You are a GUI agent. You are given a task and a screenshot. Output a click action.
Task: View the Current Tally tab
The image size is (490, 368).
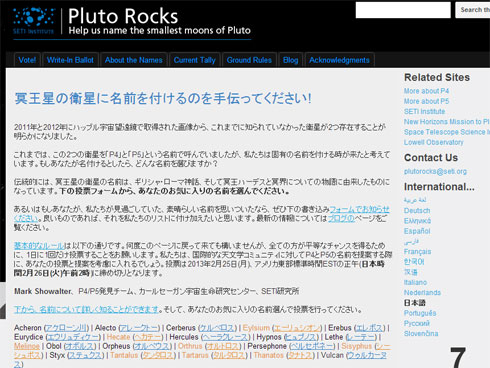195,60
